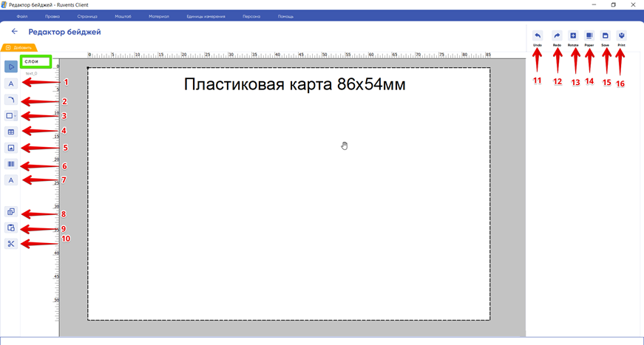Click the image insert tool
The height and width of the screenshot is (345, 644).
(11, 148)
